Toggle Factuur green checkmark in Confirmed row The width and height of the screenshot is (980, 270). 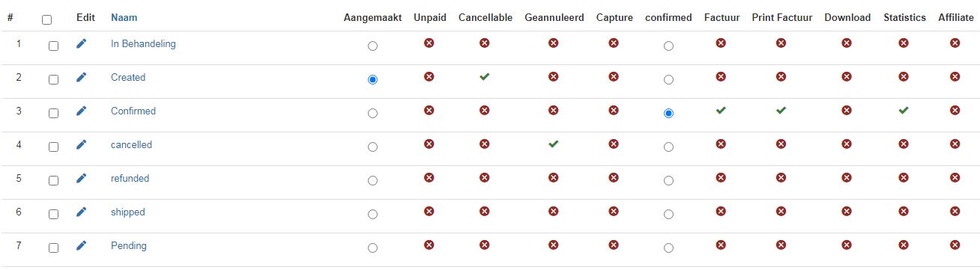721,111
